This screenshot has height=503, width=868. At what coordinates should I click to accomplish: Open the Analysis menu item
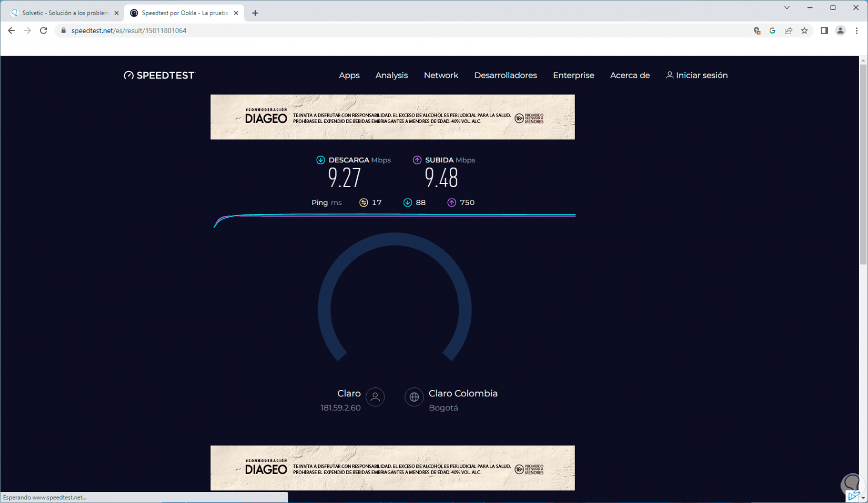(x=391, y=75)
